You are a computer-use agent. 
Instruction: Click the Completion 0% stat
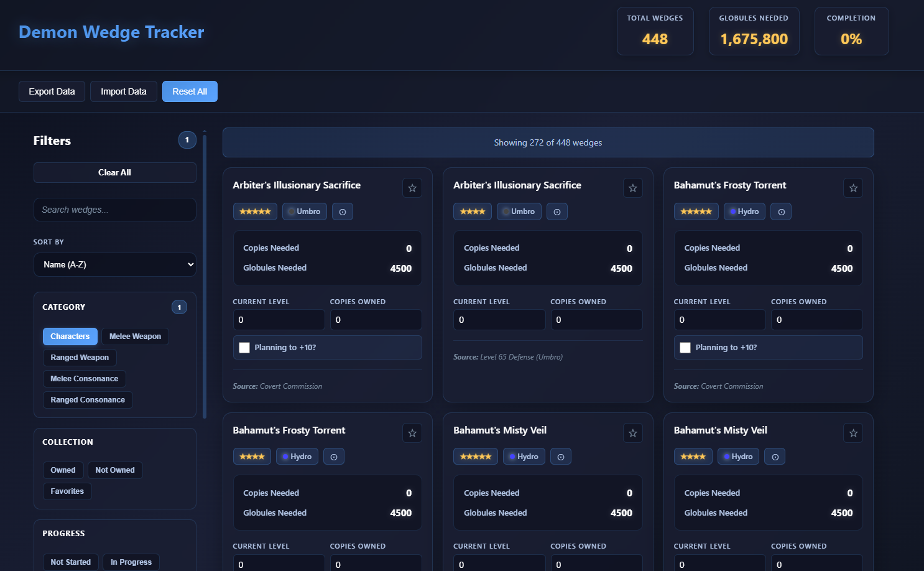coord(851,31)
